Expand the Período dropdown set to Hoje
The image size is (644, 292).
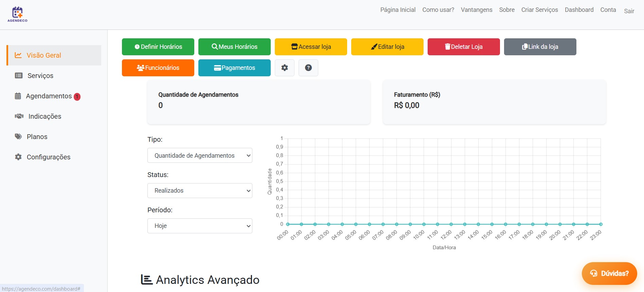point(200,226)
